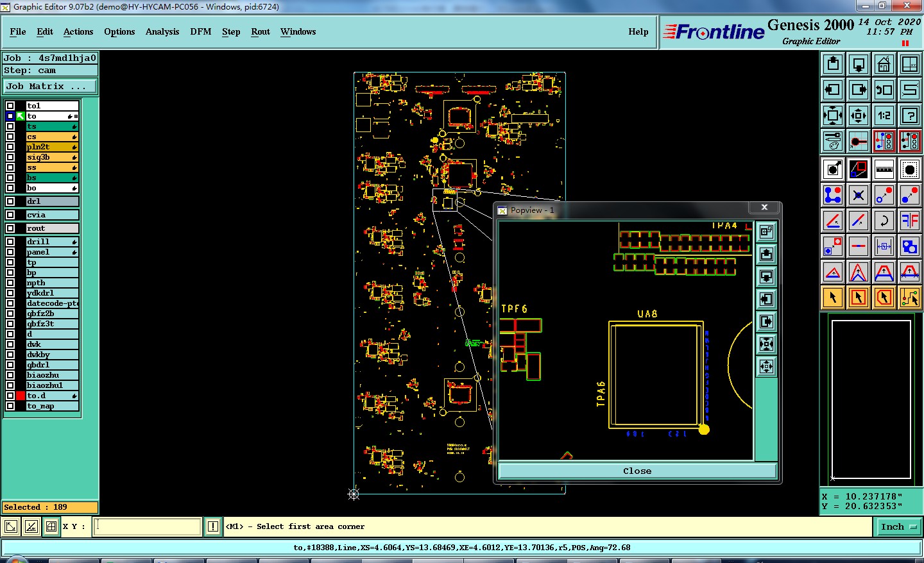The height and width of the screenshot is (563, 924).
Task: Click the green swatch beside layer to
Action: pos(21,116)
